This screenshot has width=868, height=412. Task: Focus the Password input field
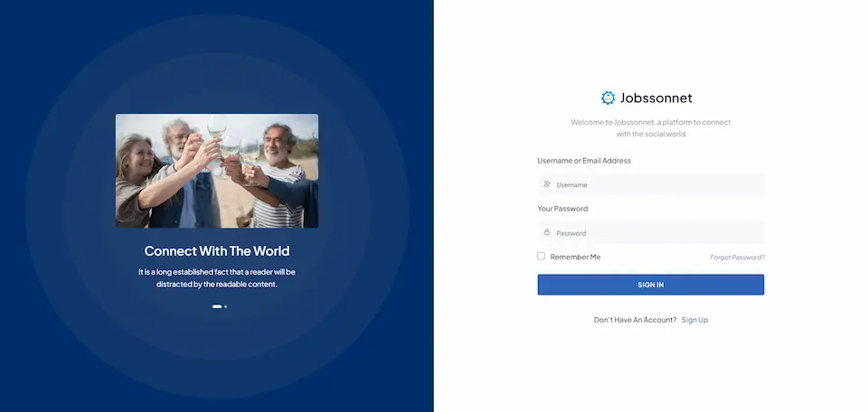(650, 233)
